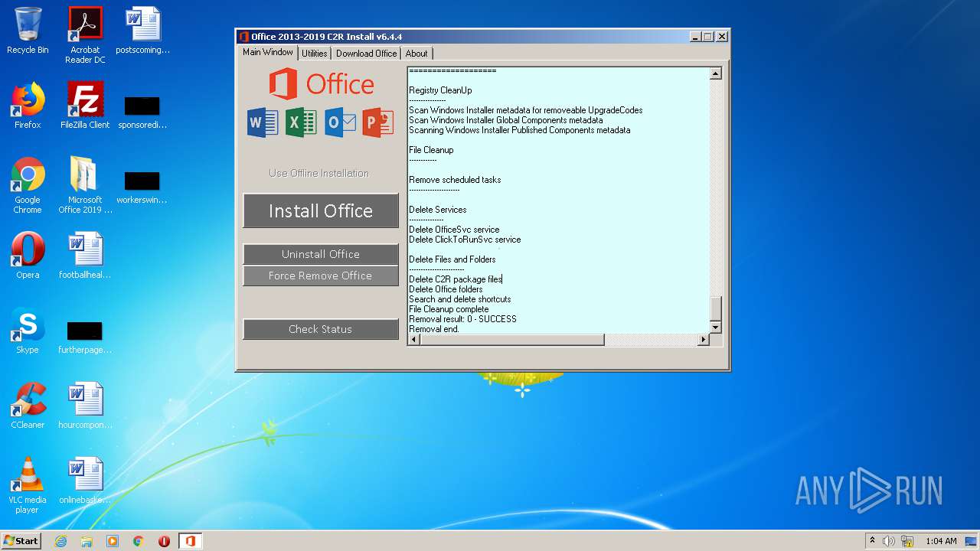This screenshot has height=551, width=980.
Task: Open the footballheal Word document
Action: 85,256
